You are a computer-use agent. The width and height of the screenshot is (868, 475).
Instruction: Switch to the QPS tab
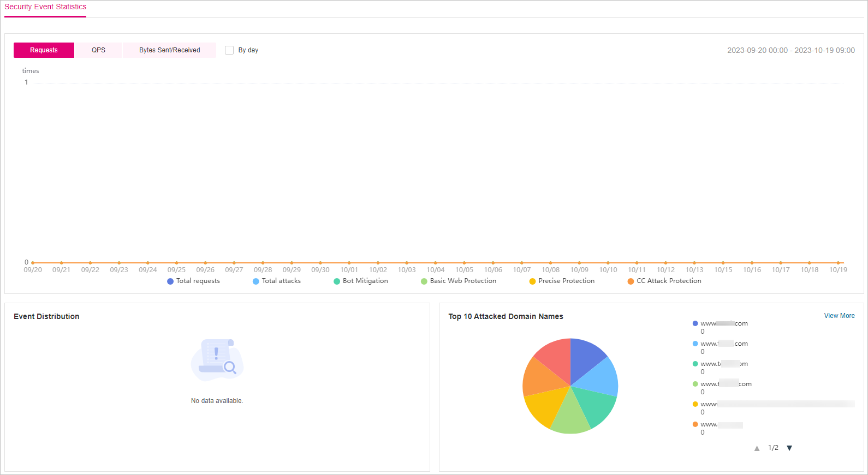click(x=98, y=50)
